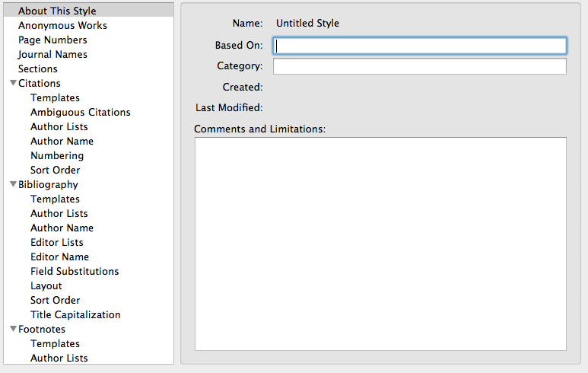Select Ambiguous Citations entry
Viewport: 588px width, 373px height.
80,112
